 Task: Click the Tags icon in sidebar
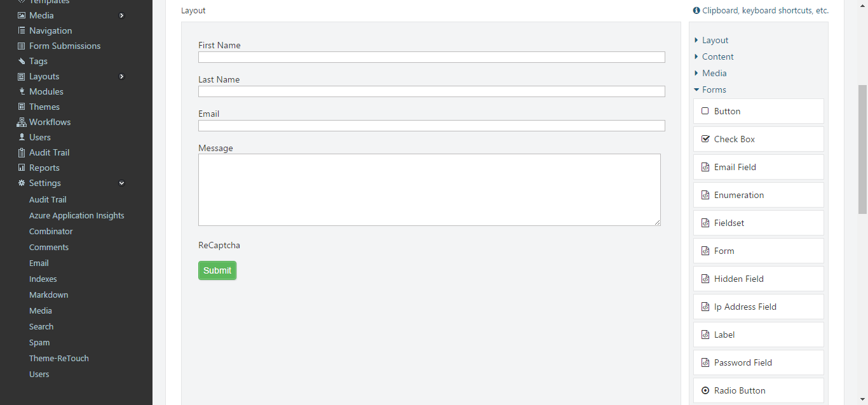tap(22, 61)
